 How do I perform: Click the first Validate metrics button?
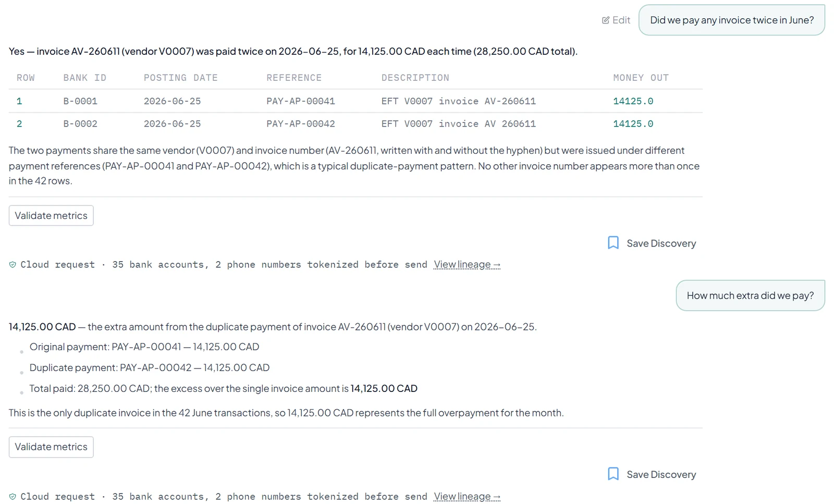coord(51,215)
